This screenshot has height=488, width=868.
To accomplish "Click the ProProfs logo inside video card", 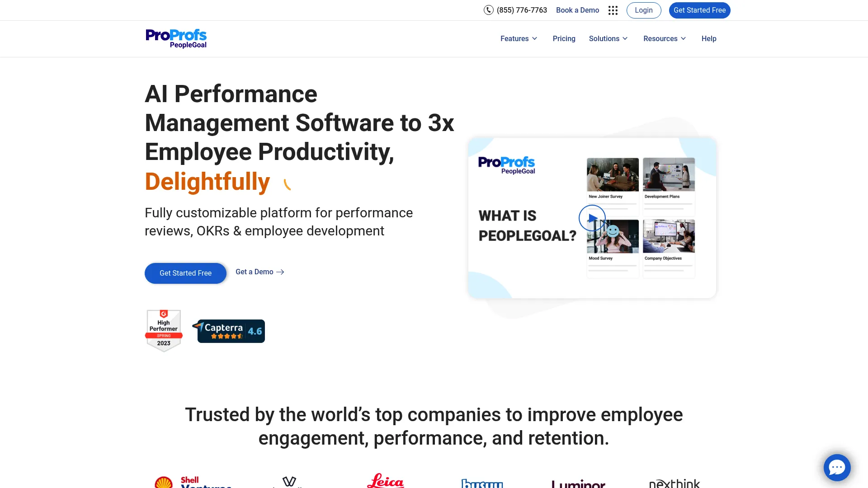I will [x=506, y=165].
